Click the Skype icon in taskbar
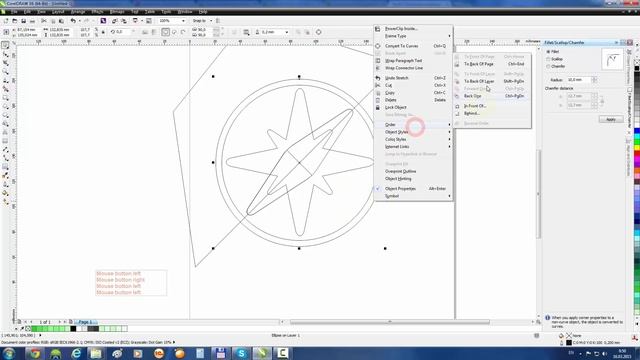The height and width of the screenshot is (360, 640). click(241, 353)
